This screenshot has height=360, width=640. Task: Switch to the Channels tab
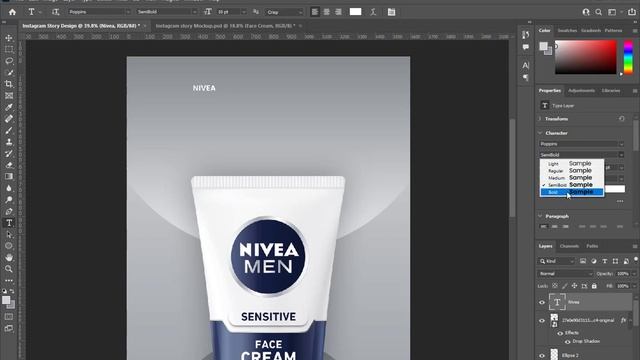[x=569, y=246]
